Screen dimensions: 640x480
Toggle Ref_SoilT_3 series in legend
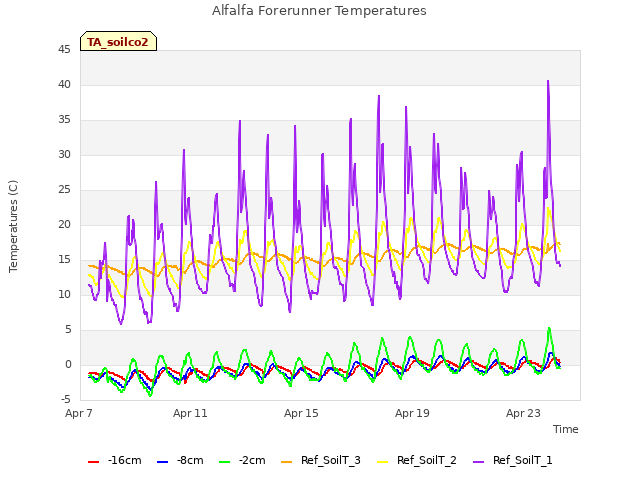[x=321, y=460]
